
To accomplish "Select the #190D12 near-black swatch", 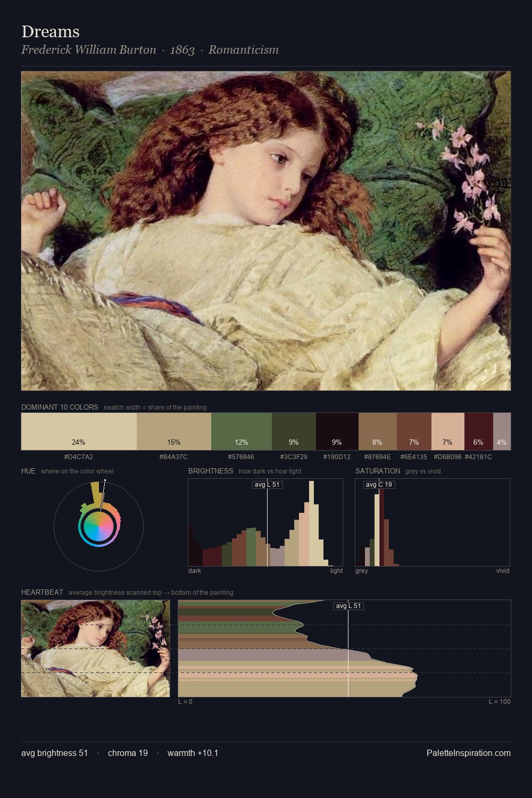I will [x=337, y=431].
